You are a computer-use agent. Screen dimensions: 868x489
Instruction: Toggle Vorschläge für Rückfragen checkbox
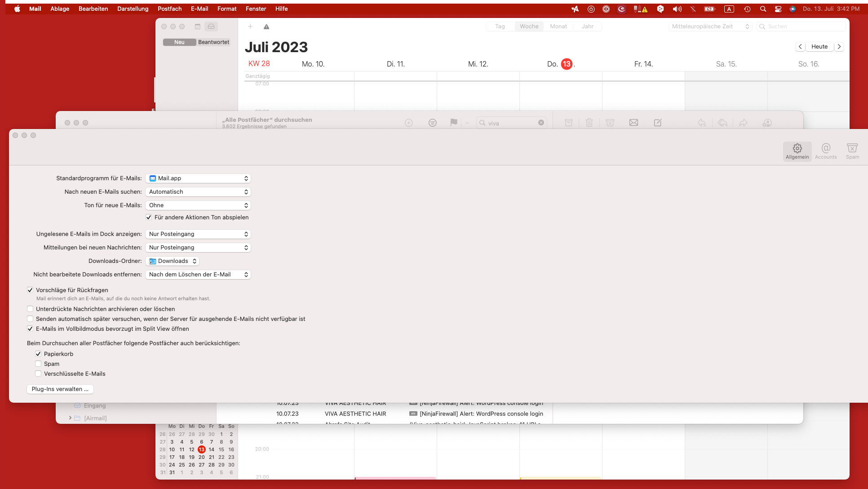[x=30, y=290]
